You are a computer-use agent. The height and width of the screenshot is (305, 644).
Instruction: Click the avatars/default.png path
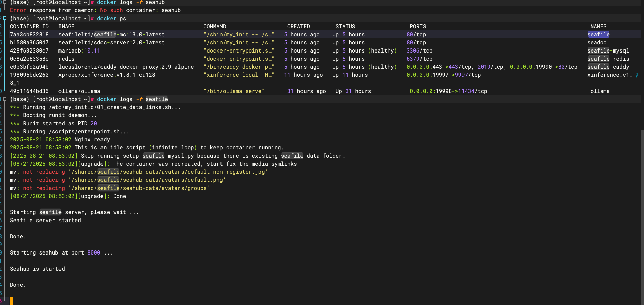click(x=147, y=180)
